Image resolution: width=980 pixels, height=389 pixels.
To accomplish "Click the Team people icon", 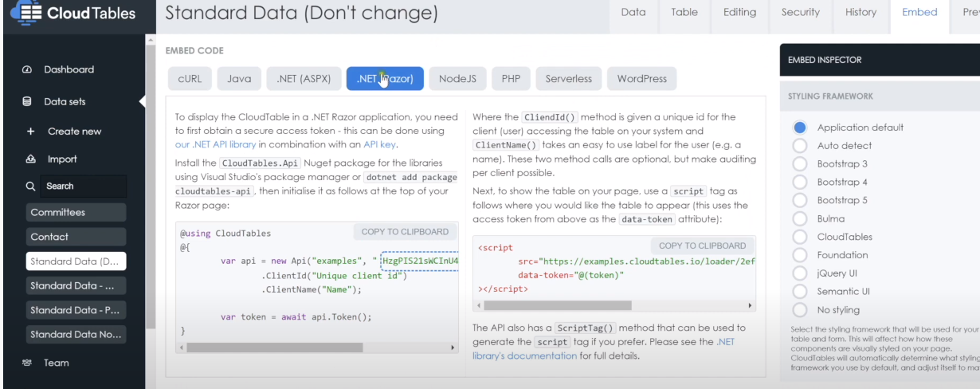I will click(26, 363).
